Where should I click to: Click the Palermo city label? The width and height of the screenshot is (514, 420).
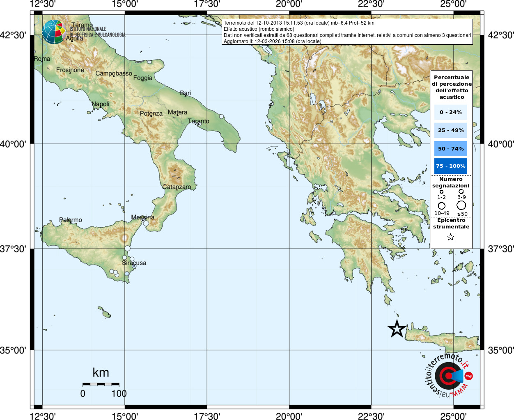click(71, 220)
